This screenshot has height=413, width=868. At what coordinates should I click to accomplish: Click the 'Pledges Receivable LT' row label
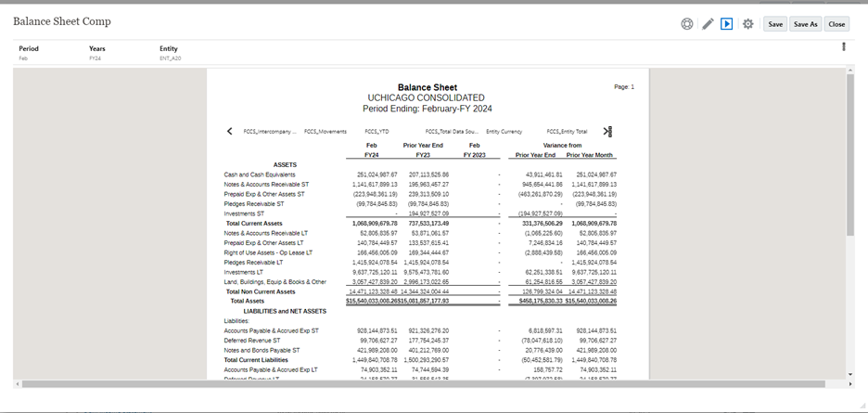(253, 263)
